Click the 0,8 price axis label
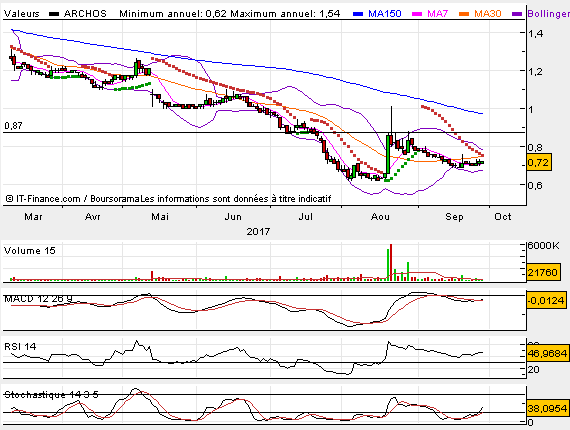The height and width of the screenshot is (430, 570). [x=535, y=147]
